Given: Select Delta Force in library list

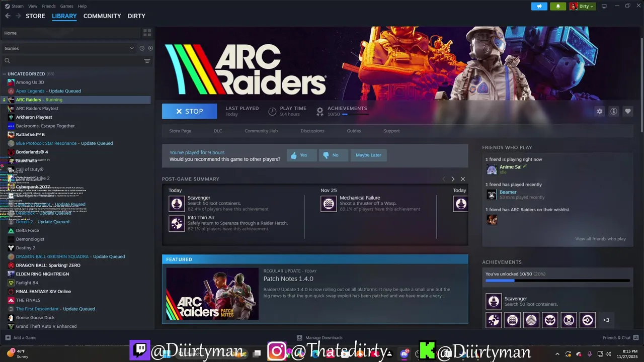Looking at the screenshot, I should (27, 230).
